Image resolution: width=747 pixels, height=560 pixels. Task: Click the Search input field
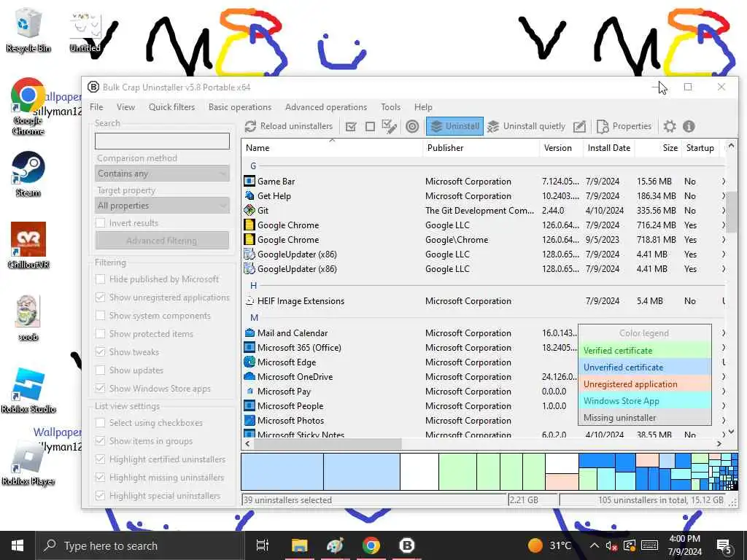click(162, 141)
